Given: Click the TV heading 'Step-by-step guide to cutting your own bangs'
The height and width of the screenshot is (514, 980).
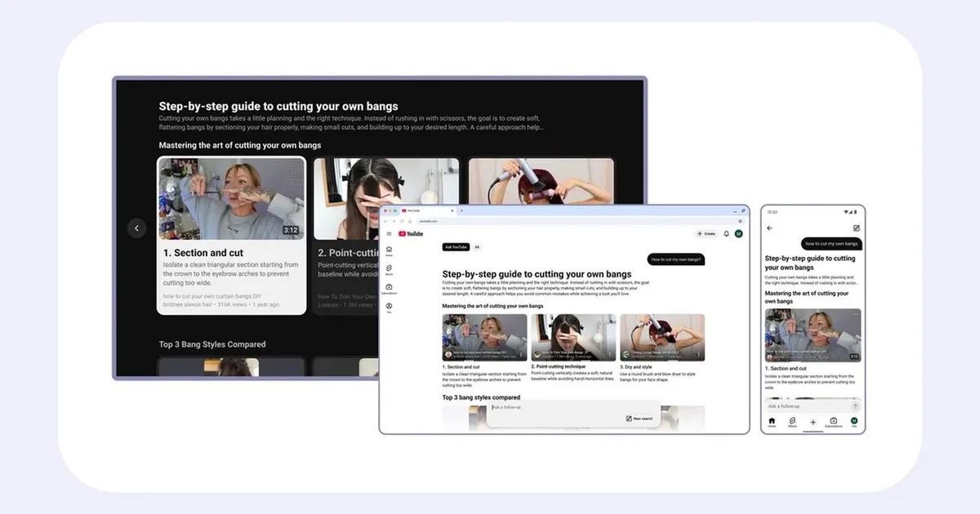Looking at the screenshot, I should point(278,106).
